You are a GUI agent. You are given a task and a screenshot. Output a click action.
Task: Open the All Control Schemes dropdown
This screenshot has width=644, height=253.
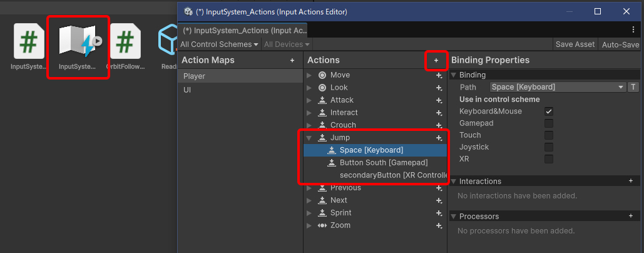219,44
